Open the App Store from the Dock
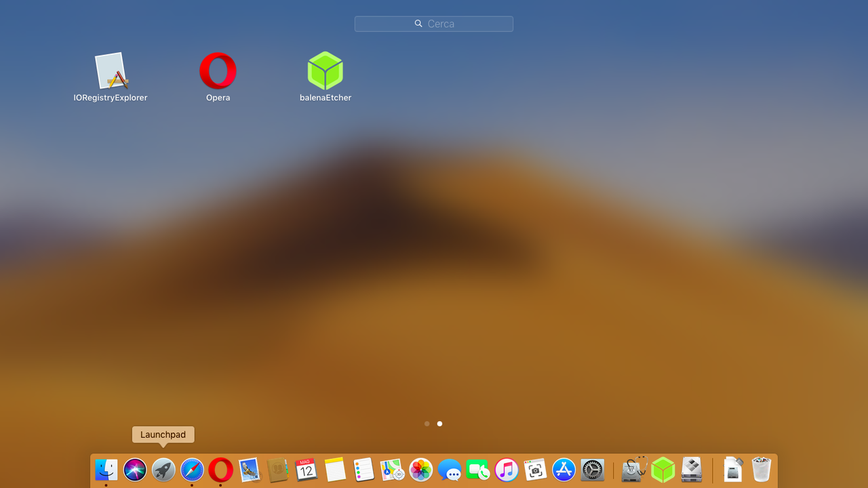The width and height of the screenshot is (868, 488). [564, 470]
